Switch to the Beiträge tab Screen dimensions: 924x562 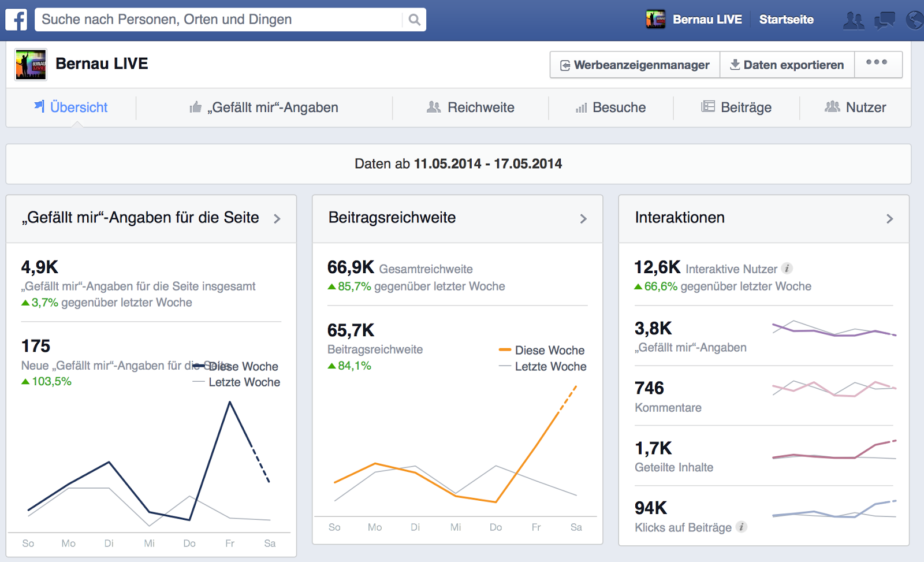[x=736, y=107]
